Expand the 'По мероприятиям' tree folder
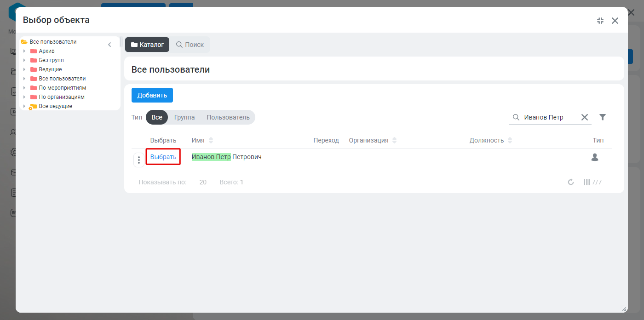The width and height of the screenshot is (644, 320). (x=24, y=88)
